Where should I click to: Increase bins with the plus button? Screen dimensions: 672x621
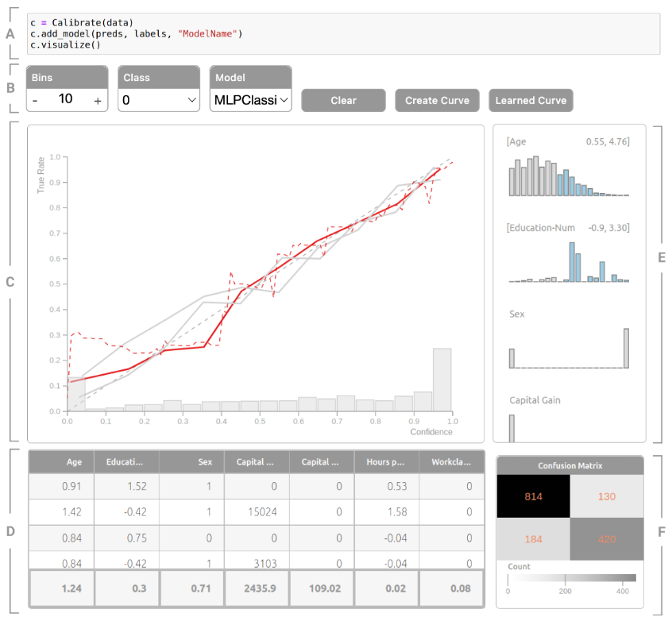coord(97,100)
